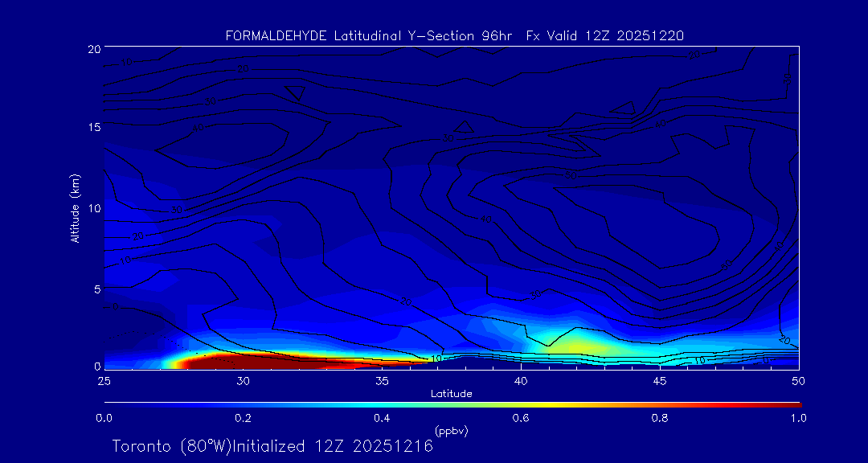Click the 15 km altitude tick label
Screen dimensions: 868x463
92,128
